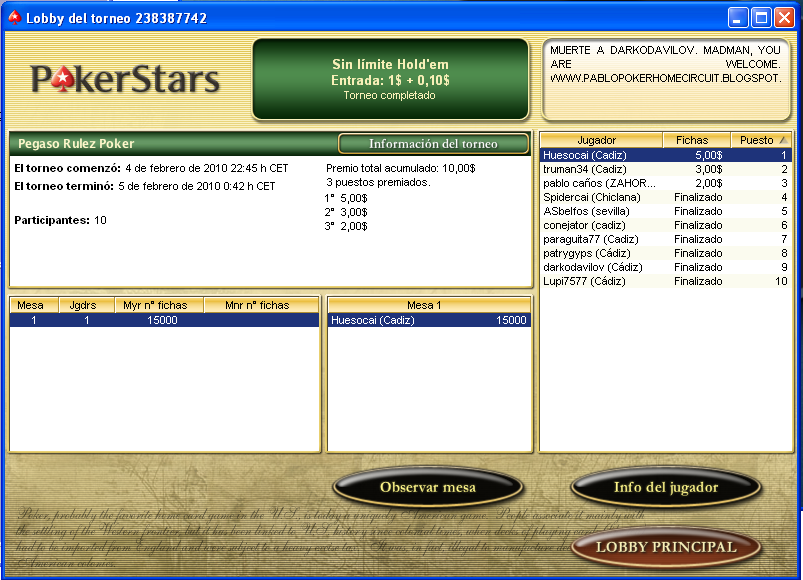Open Información del torneo
This screenshot has width=803, height=580.
click(433, 144)
